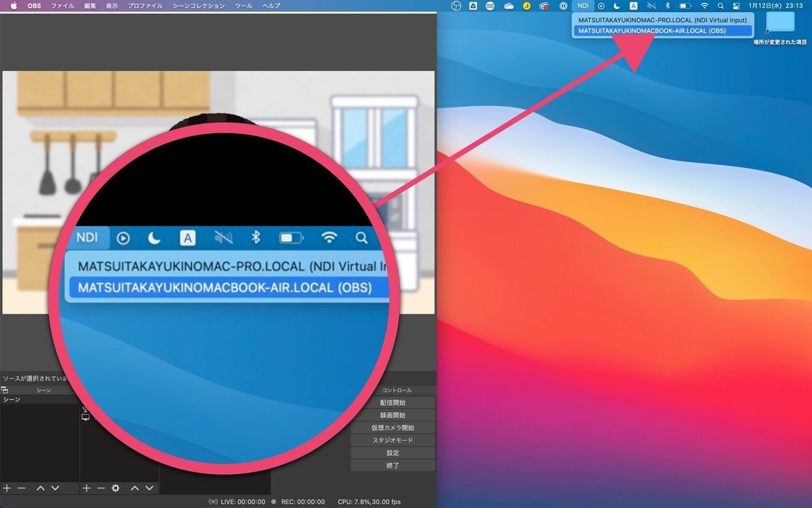Click the yellow J icon in the menu bar

pyautogui.click(x=526, y=5)
